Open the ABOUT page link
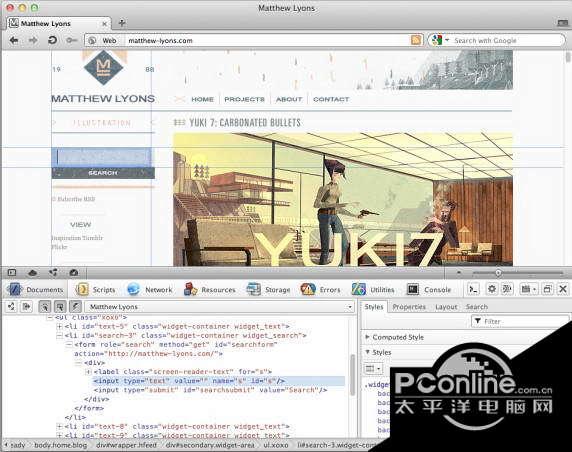The width and height of the screenshot is (572, 452). coord(289,99)
